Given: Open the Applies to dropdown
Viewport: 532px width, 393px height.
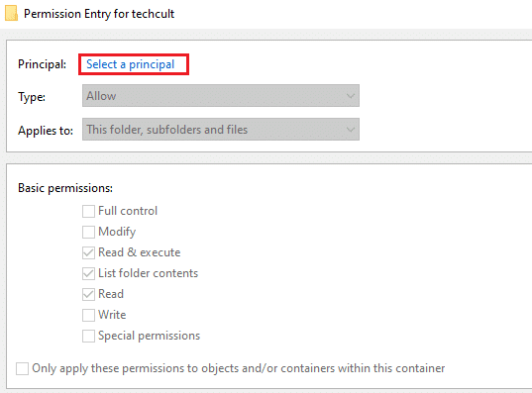Looking at the screenshot, I should [x=221, y=130].
